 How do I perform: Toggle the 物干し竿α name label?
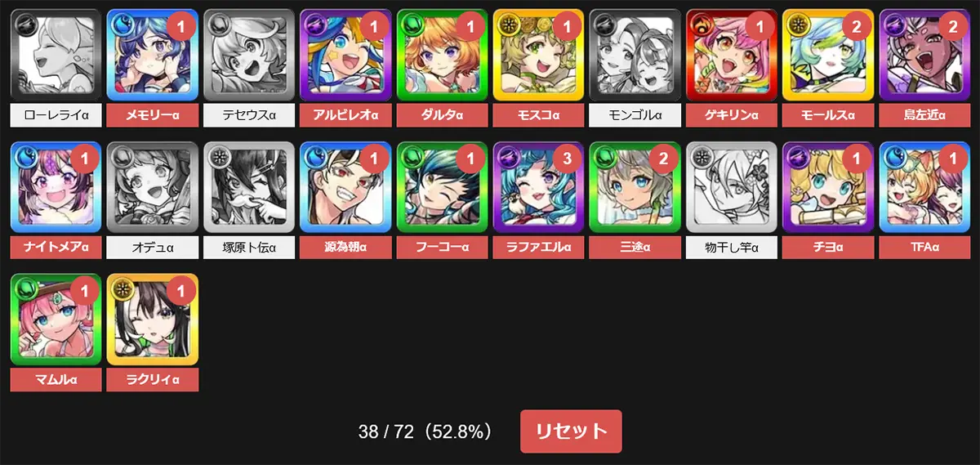tap(732, 248)
